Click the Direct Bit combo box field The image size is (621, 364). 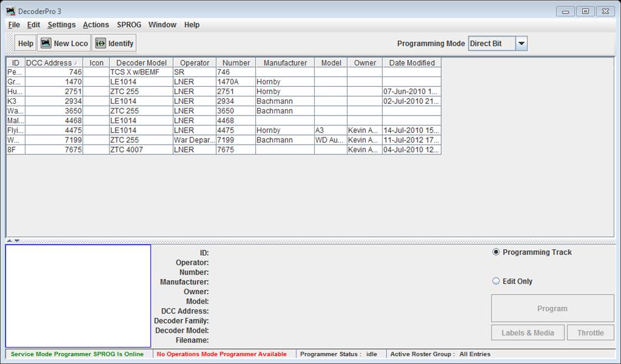coord(492,44)
